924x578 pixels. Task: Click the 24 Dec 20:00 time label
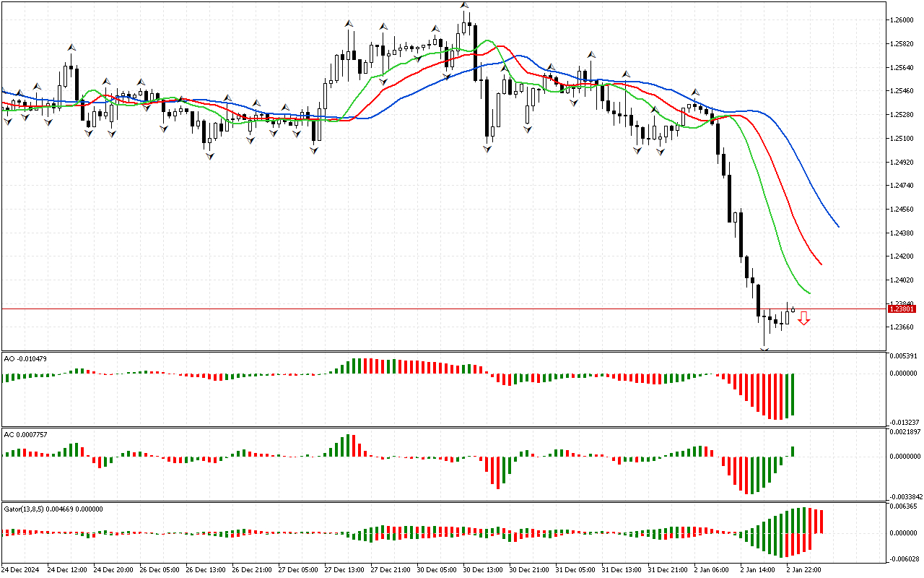(x=113, y=570)
